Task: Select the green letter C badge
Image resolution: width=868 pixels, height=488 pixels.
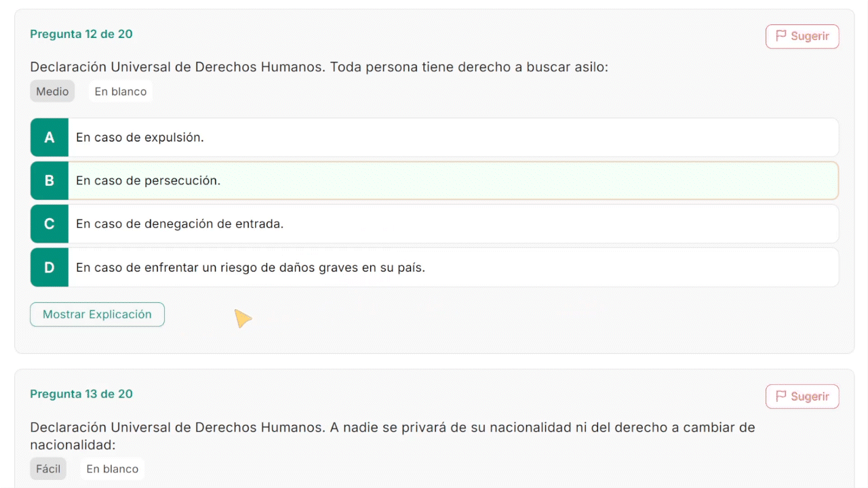Action: tap(50, 224)
